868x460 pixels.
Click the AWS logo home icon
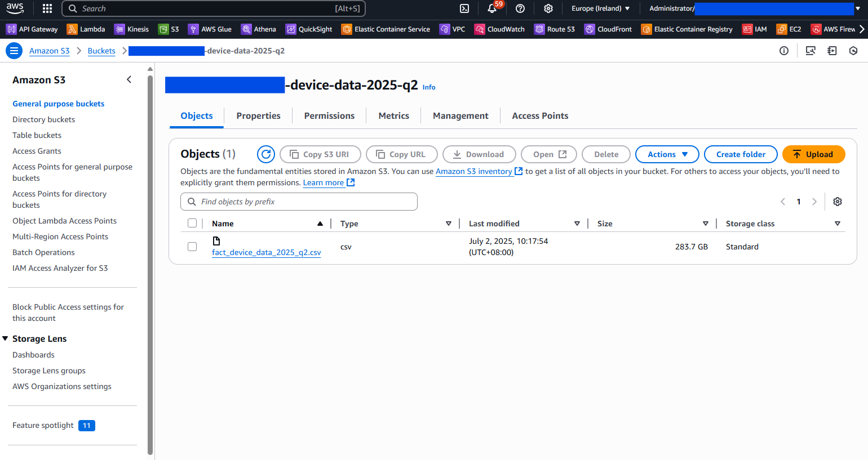(x=15, y=8)
